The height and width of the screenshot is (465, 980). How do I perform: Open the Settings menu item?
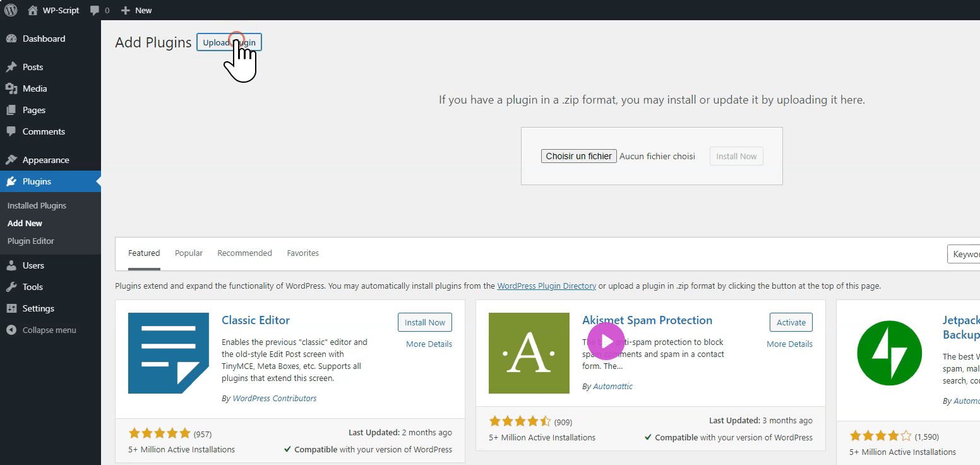[38, 308]
